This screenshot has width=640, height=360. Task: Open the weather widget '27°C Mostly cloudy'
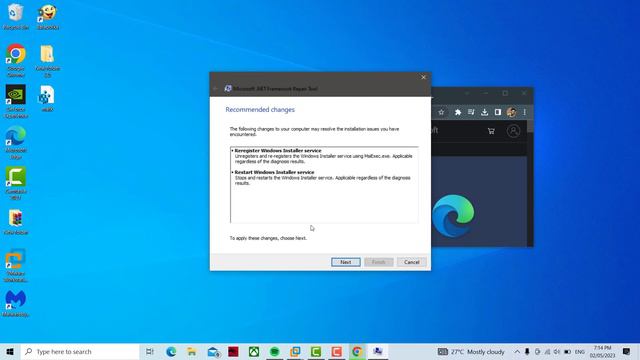click(471, 351)
